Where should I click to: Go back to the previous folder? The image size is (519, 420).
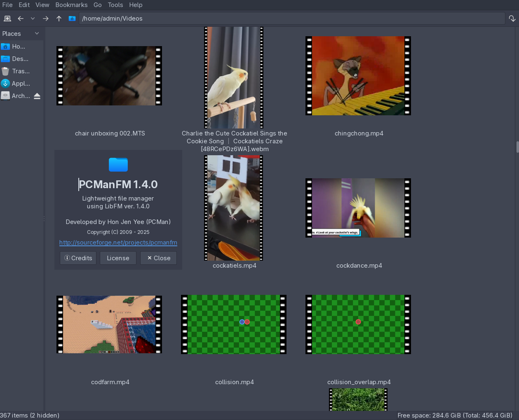pos(21,19)
